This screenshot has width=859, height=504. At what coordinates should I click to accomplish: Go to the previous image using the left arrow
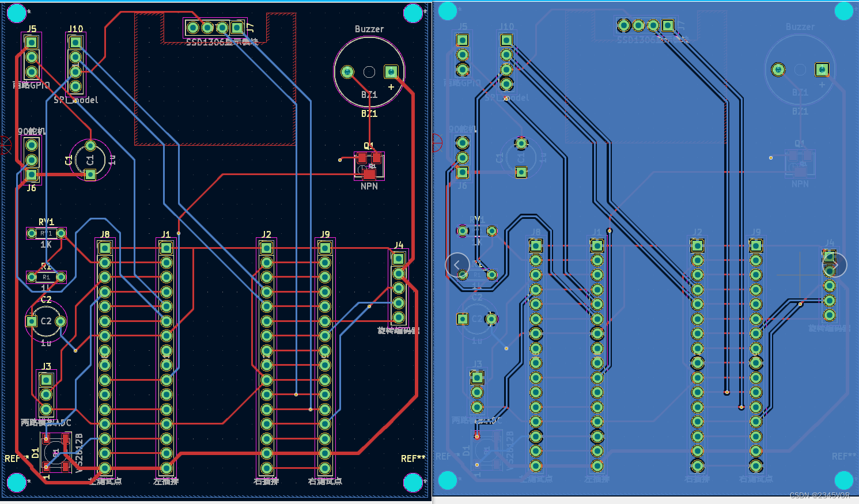[x=457, y=265]
